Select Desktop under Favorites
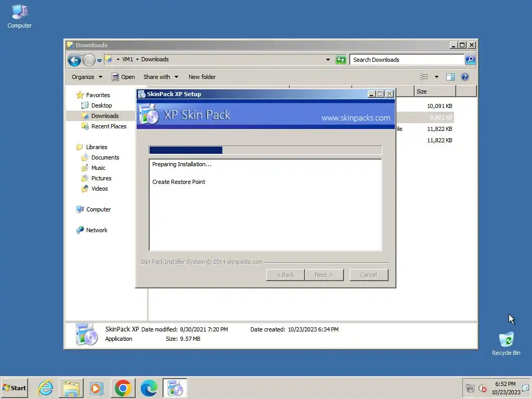This screenshot has width=532, height=399. (x=97, y=105)
